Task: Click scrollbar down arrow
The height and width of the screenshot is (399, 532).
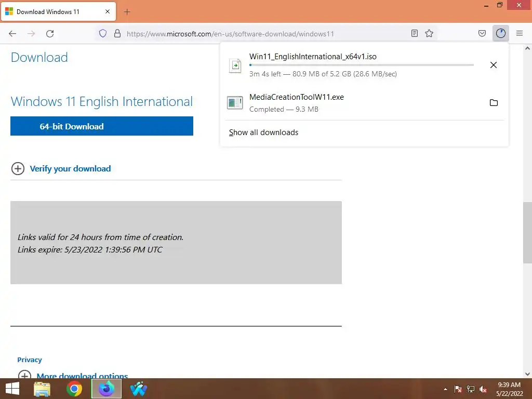Action: pos(527,374)
